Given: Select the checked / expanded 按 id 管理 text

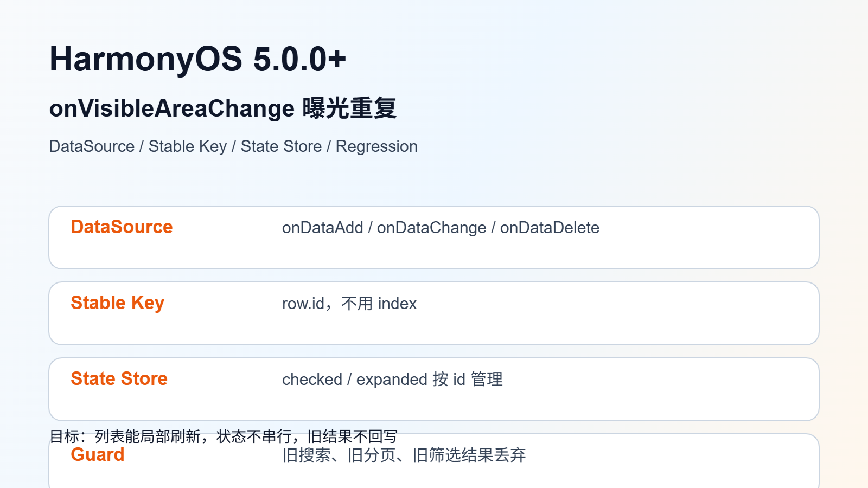Looking at the screenshot, I should [392, 380].
